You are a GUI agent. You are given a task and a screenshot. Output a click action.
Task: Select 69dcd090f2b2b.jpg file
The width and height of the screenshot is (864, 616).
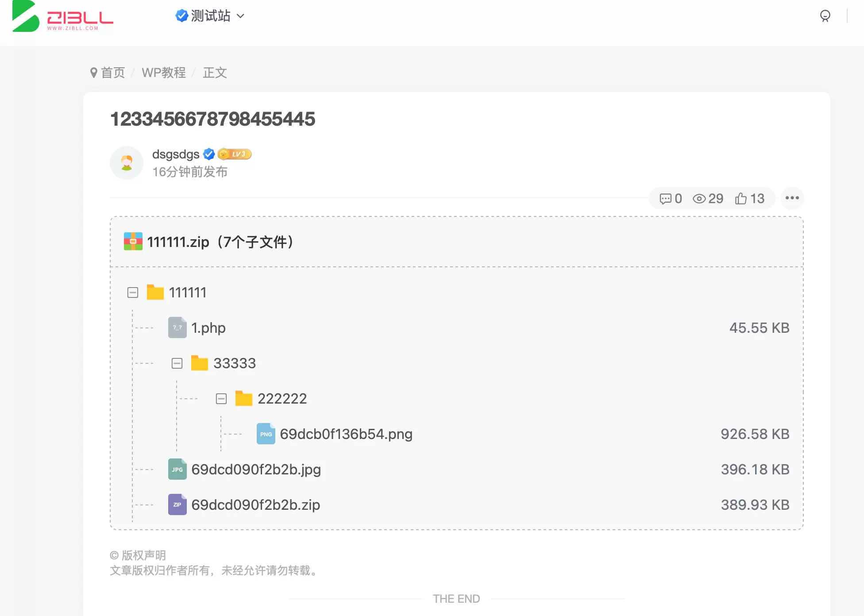[x=256, y=470]
